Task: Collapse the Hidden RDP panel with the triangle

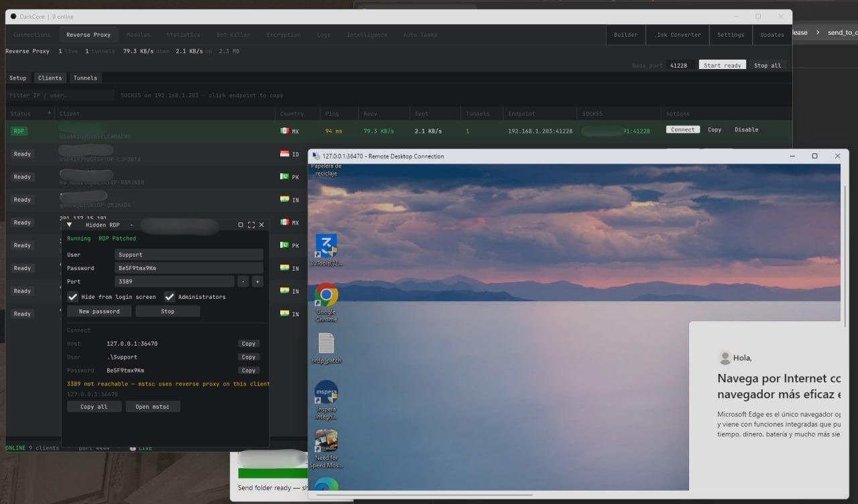Action: tap(69, 225)
